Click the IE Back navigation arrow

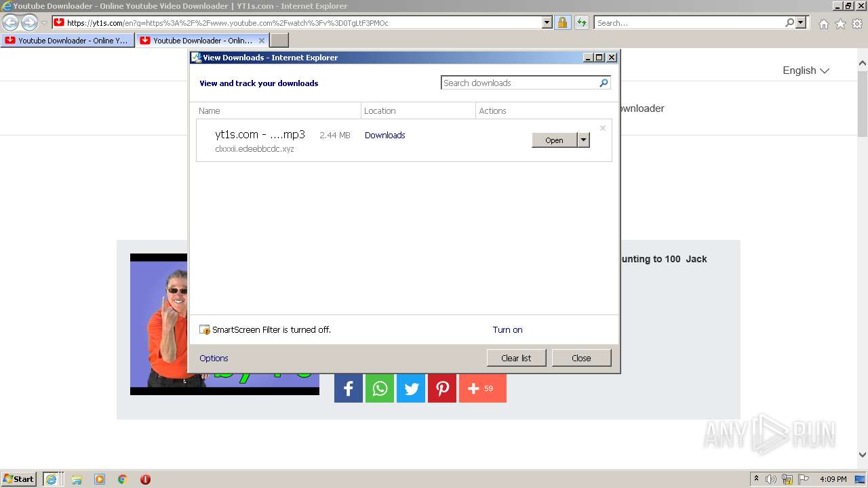coord(11,22)
